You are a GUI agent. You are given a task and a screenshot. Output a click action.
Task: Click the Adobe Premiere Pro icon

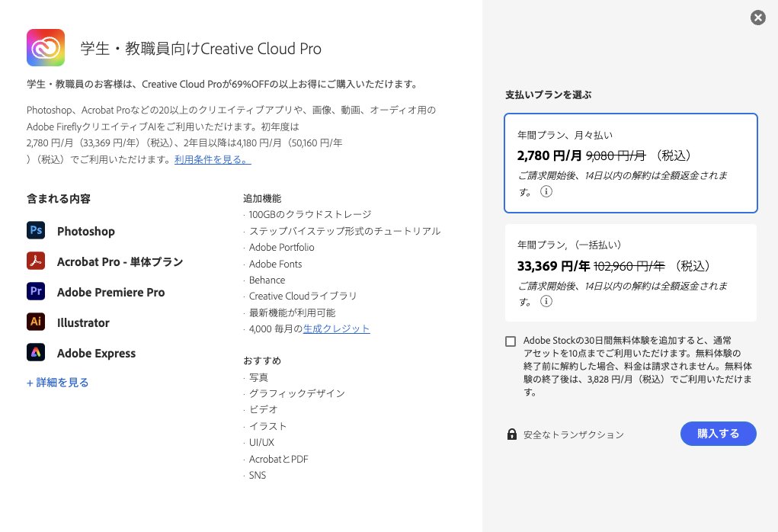click(x=37, y=292)
